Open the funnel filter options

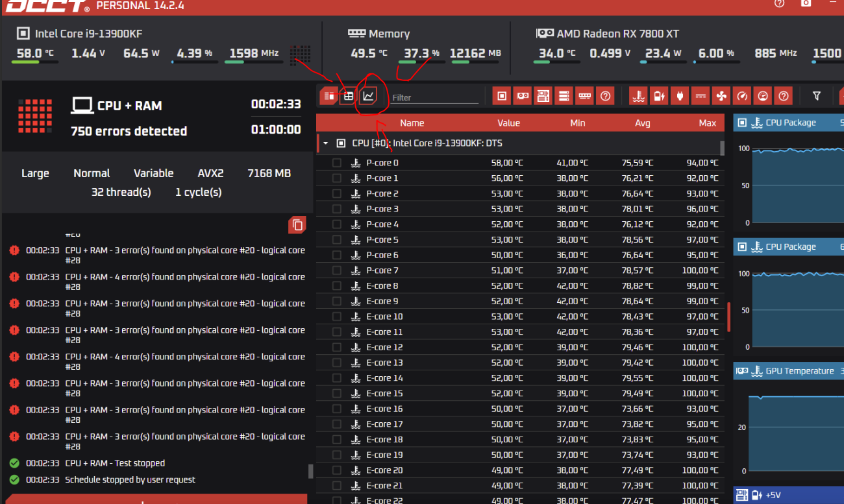[x=817, y=96]
